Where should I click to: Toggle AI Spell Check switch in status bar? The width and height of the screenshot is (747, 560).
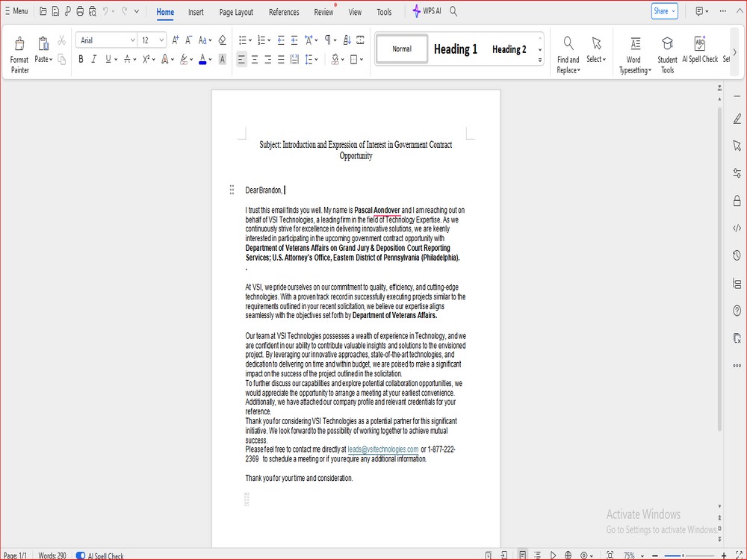[x=81, y=556]
